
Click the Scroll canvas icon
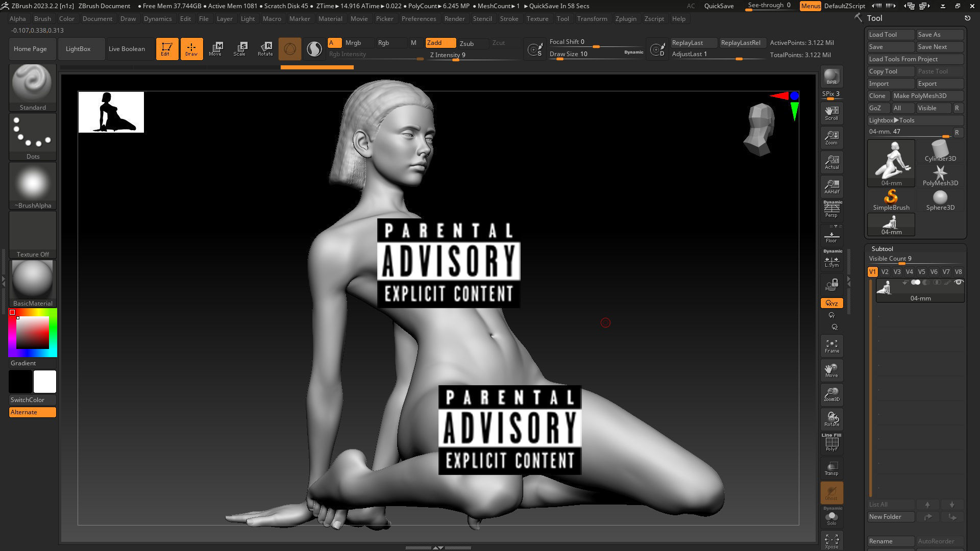(x=831, y=113)
